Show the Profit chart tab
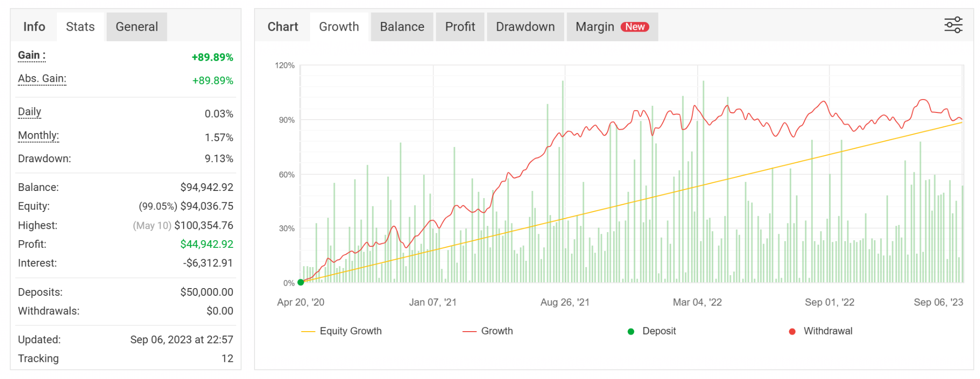 pos(460,27)
